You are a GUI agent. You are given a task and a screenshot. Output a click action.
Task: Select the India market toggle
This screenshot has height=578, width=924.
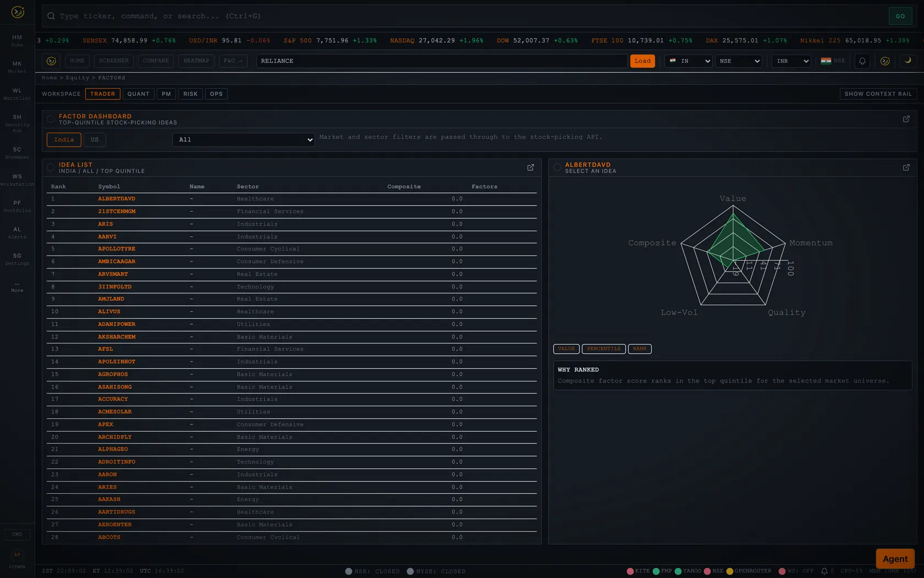click(64, 140)
